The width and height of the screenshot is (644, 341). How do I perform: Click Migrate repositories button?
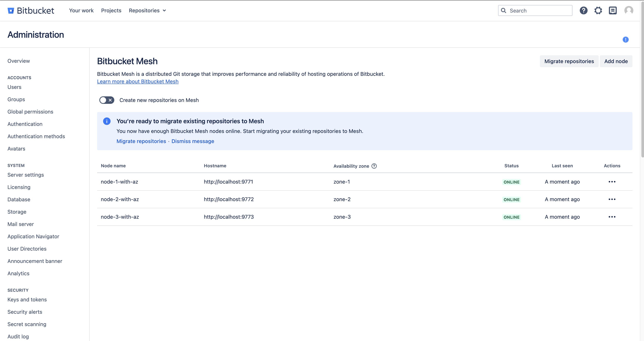coord(569,61)
